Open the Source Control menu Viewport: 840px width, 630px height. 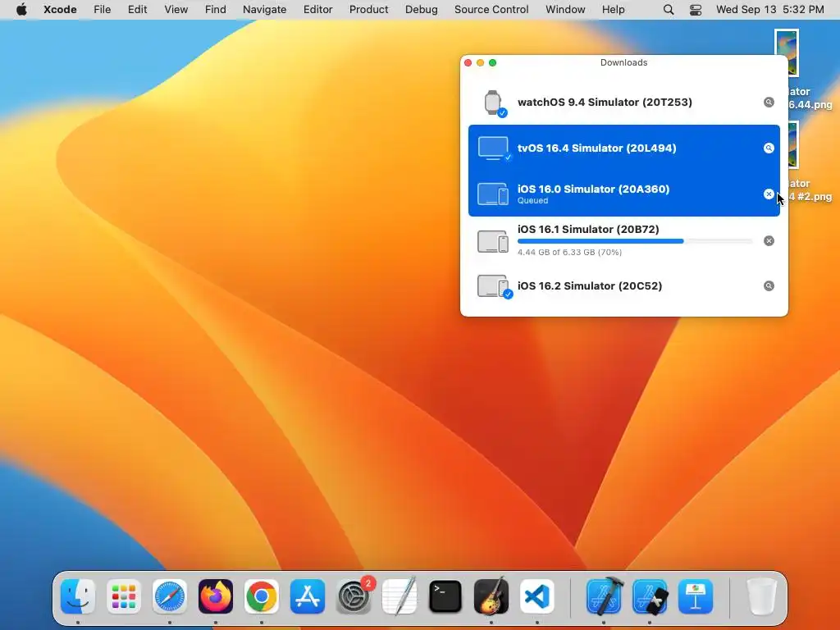pyautogui.click(x=491, y=10)
